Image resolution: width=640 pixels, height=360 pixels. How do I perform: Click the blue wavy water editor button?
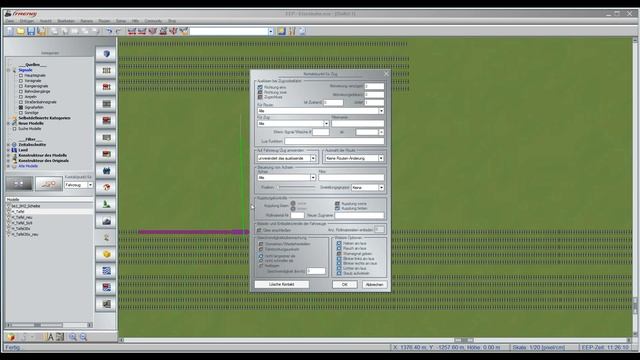[106, 271]
